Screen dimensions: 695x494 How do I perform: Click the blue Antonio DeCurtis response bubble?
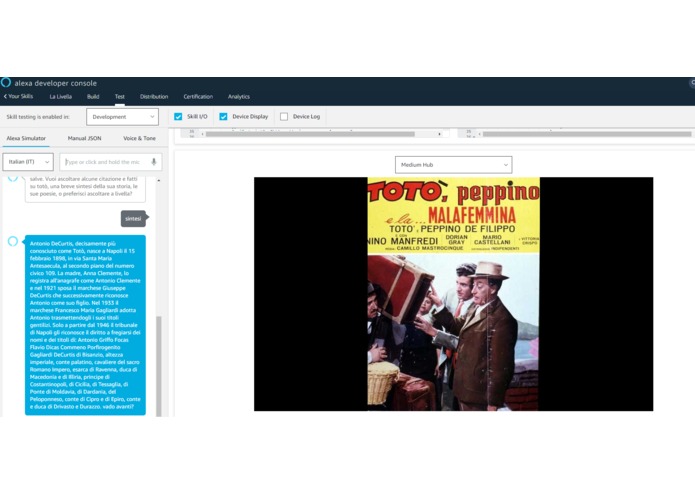coord(85,325)
